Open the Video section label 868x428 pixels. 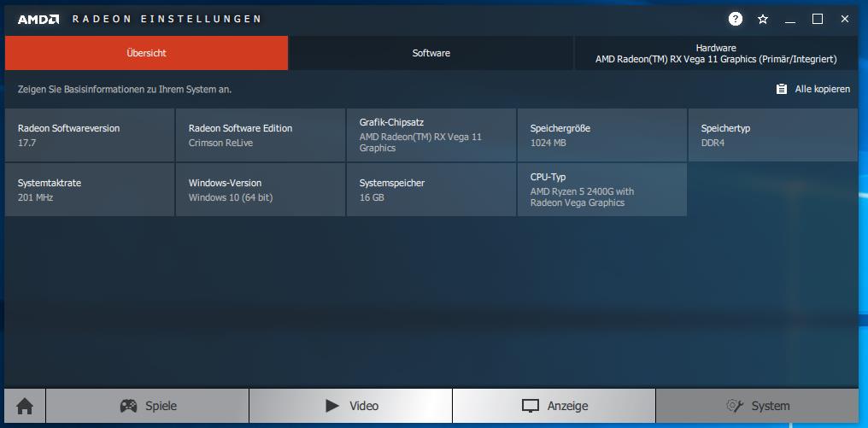(364, 406)
